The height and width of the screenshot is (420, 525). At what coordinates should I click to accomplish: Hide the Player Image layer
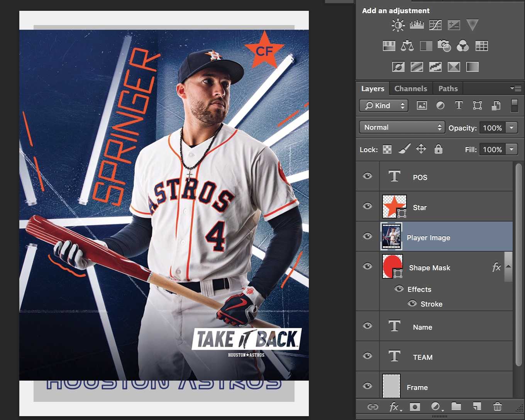(367, 236)
